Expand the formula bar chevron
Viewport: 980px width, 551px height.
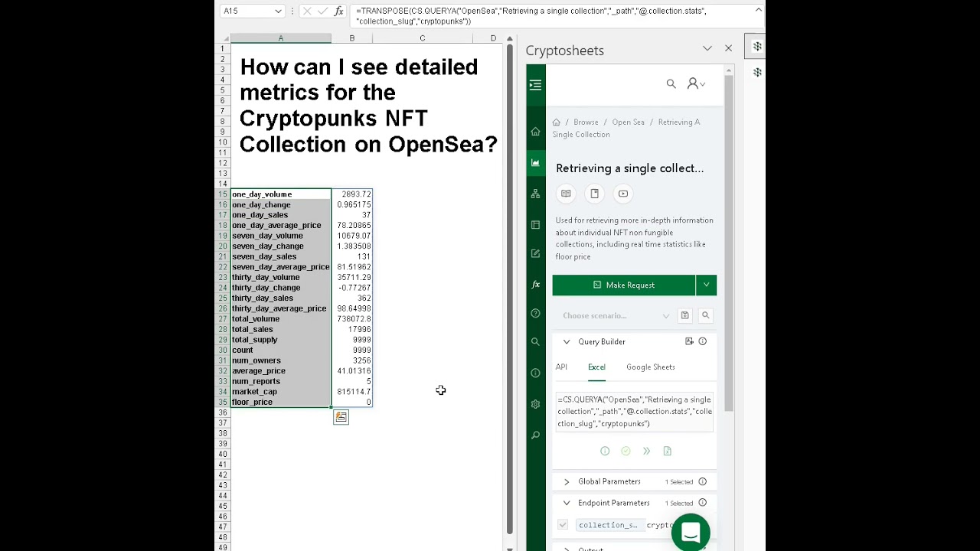(x=758, y=10)
